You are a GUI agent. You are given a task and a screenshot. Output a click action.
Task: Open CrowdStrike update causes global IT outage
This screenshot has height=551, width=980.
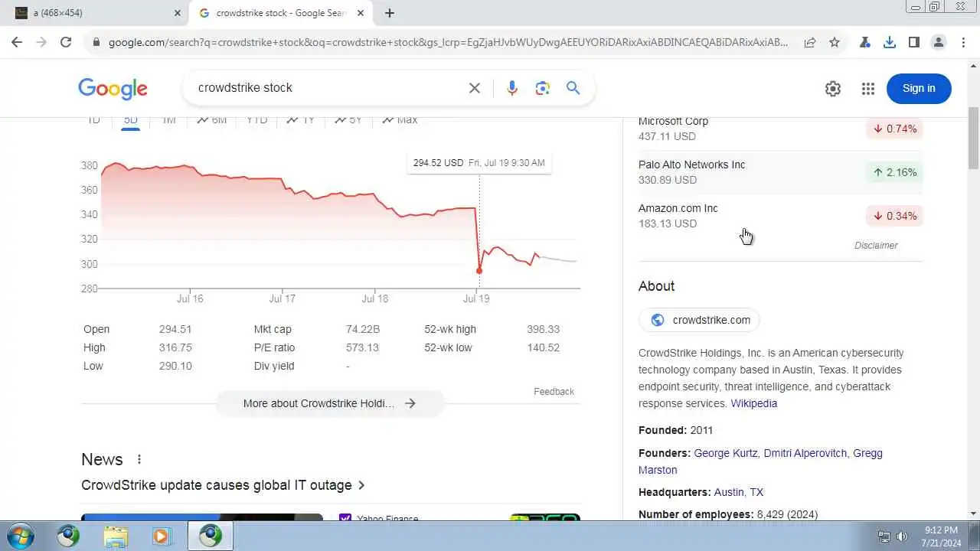pyautogui.click(x=223, y=485)
